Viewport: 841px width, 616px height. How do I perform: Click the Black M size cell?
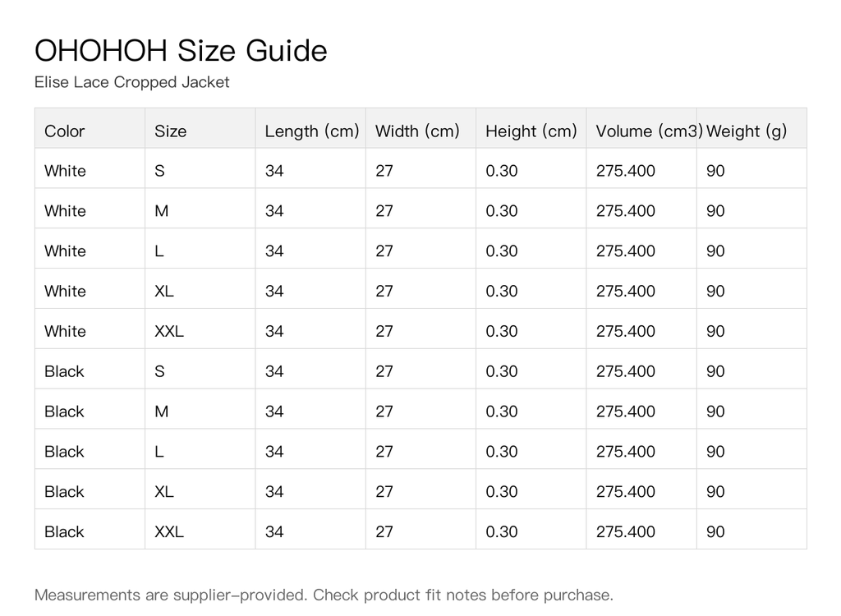pos(200,409)
